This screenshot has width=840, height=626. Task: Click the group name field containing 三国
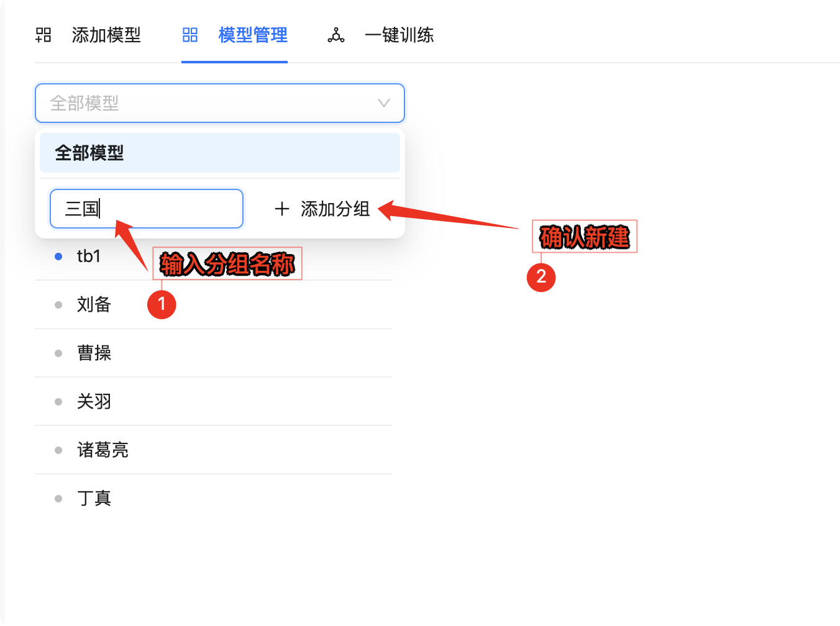tap(147, 209)
